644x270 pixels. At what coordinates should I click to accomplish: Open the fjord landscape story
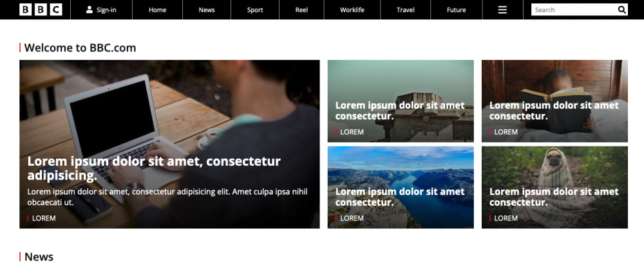point(401,197)
